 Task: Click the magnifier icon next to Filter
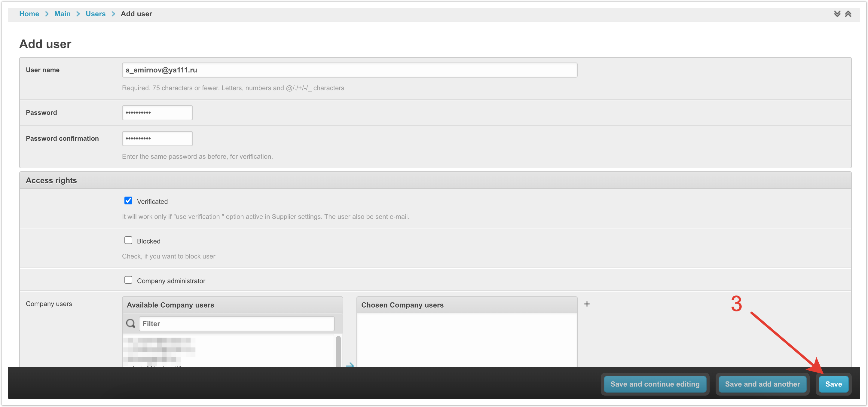click(130, 323)
